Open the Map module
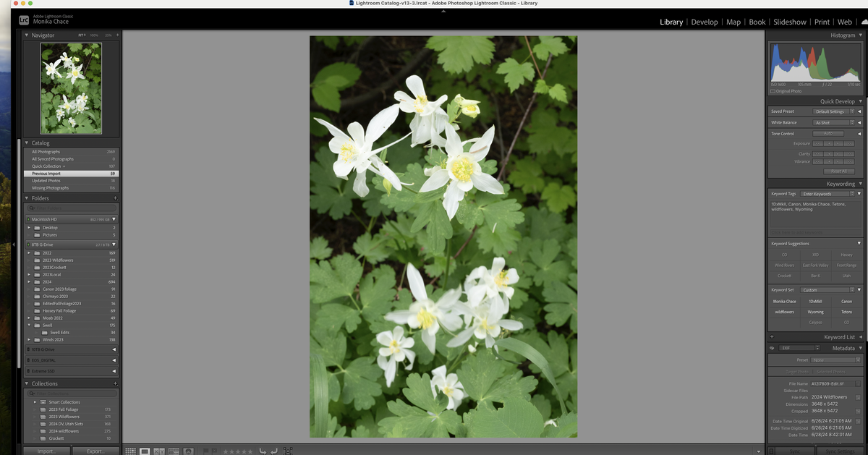Viewport: 868px width, 455px height. pos(733,22)
